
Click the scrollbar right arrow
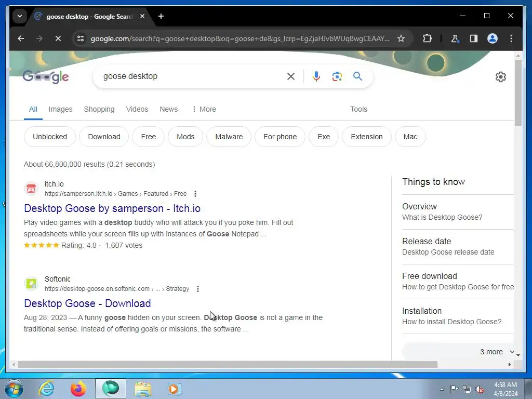(x=509, y=364)
